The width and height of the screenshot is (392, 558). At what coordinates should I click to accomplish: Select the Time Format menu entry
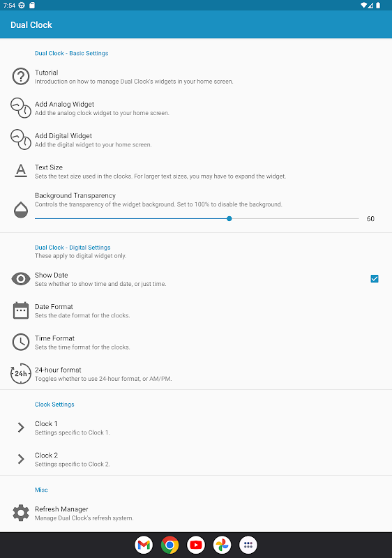click(196, 342)
